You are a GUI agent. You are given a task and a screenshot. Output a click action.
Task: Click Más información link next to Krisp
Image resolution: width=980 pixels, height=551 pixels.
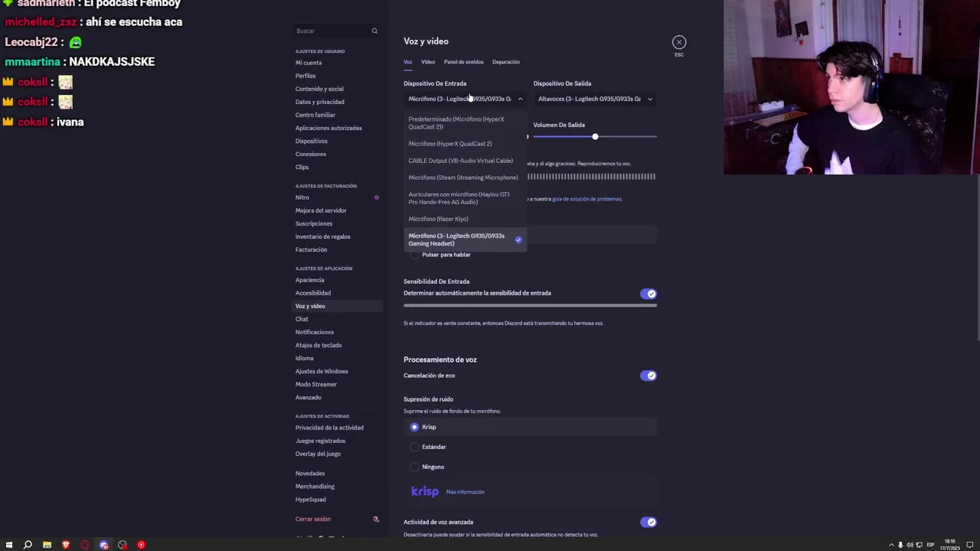pyautogui.click(x=465, y=492)
